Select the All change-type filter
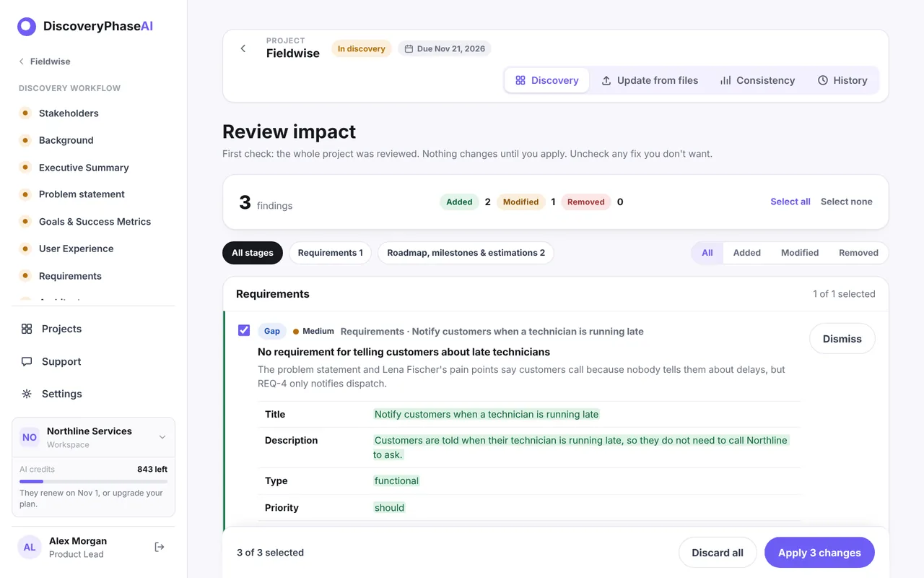This screenshot has height=578, width=924. pos(707,253)
